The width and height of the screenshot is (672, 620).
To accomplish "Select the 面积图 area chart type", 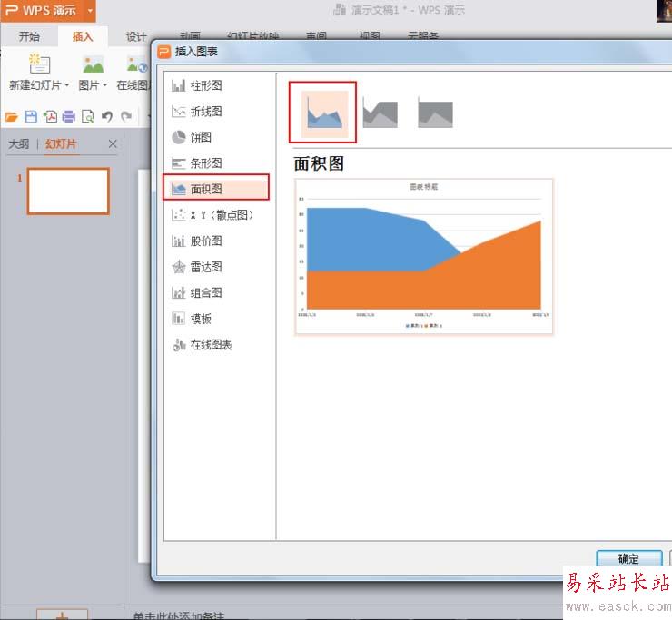I will (x=216, y=187).
